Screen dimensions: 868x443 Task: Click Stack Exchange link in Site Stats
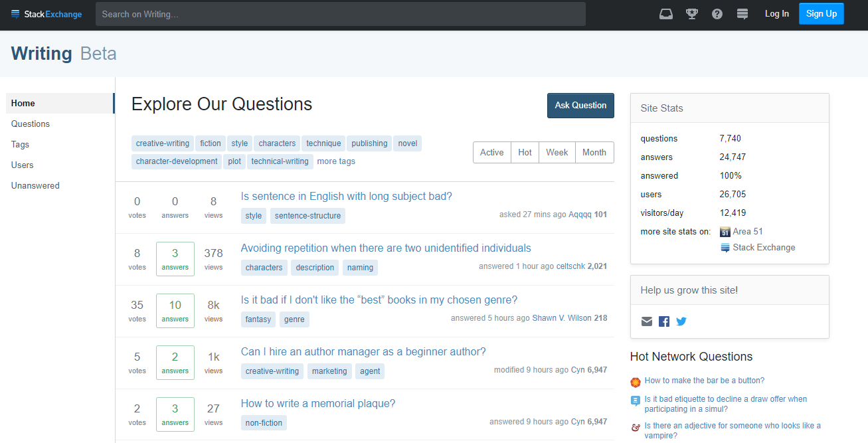(764, 248)
